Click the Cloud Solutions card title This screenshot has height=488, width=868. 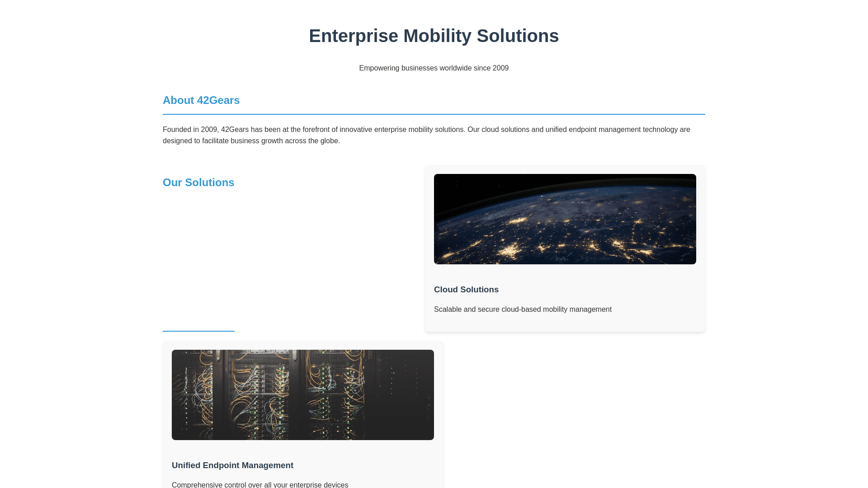tap(466, 290)
